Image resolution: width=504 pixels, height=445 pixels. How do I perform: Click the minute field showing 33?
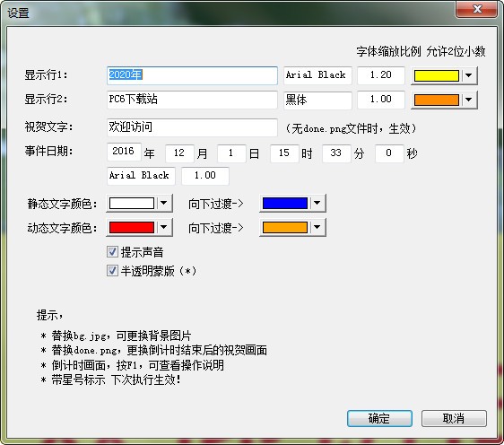click(x=336, y=153)
